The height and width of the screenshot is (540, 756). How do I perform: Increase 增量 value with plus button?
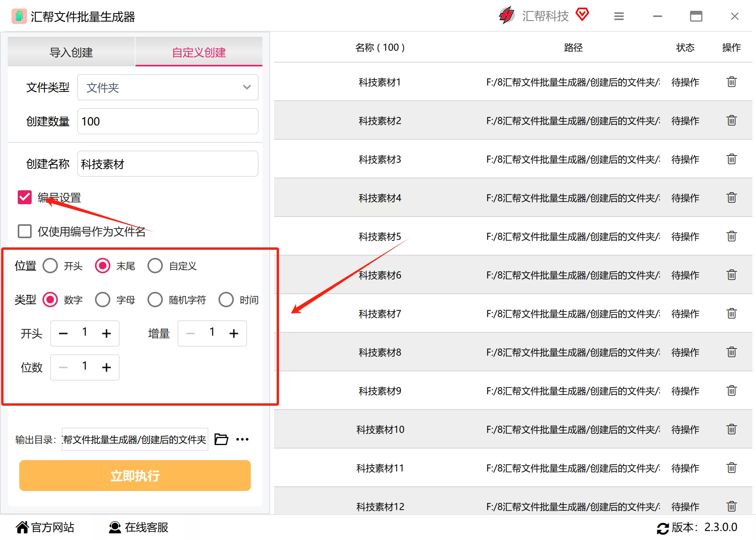pyautogui.click(x=234, y=333)
